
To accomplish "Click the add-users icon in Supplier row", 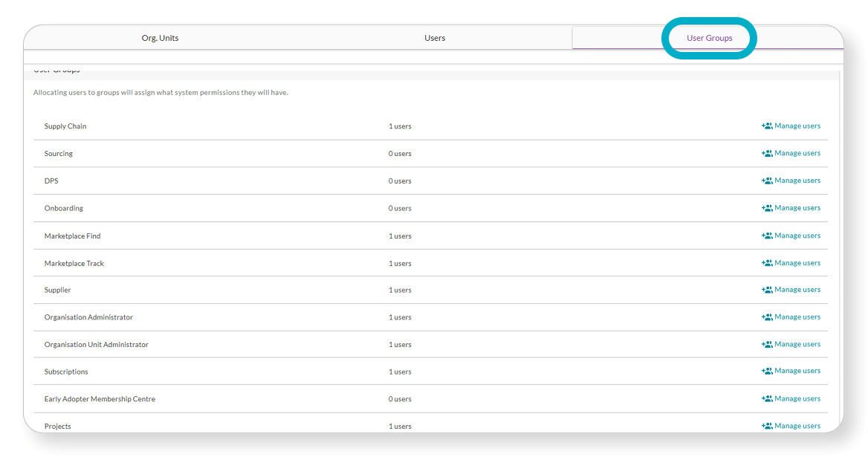I will coord(767,290).
